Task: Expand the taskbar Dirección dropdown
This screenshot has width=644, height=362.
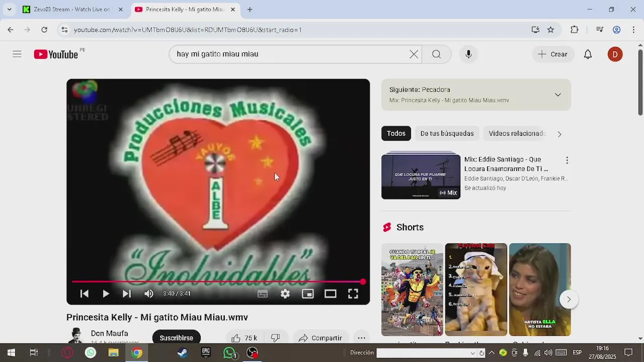Action: coord(472,353)
